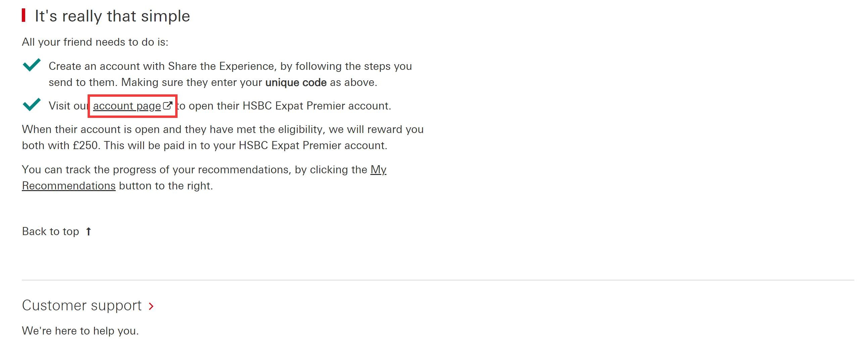Screen dimensions: 868x357
Task: Click external-link icon beside account page
Action: (167, 106)
